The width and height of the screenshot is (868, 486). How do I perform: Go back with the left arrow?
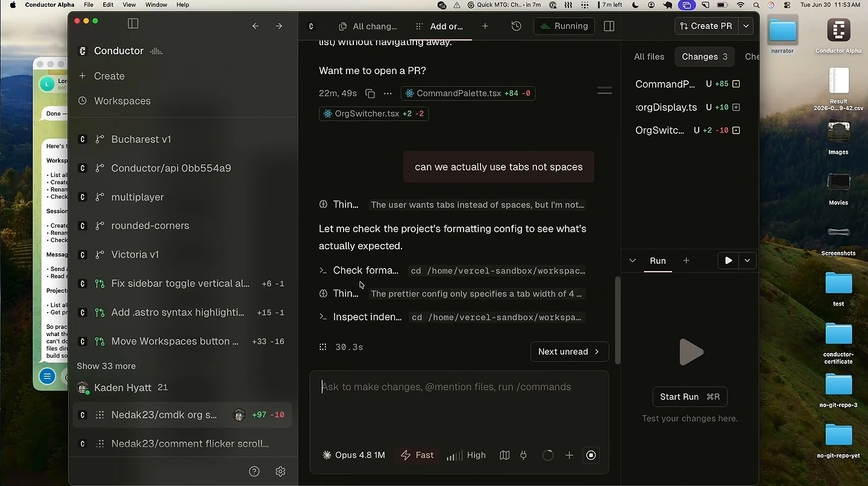point(256,26)
